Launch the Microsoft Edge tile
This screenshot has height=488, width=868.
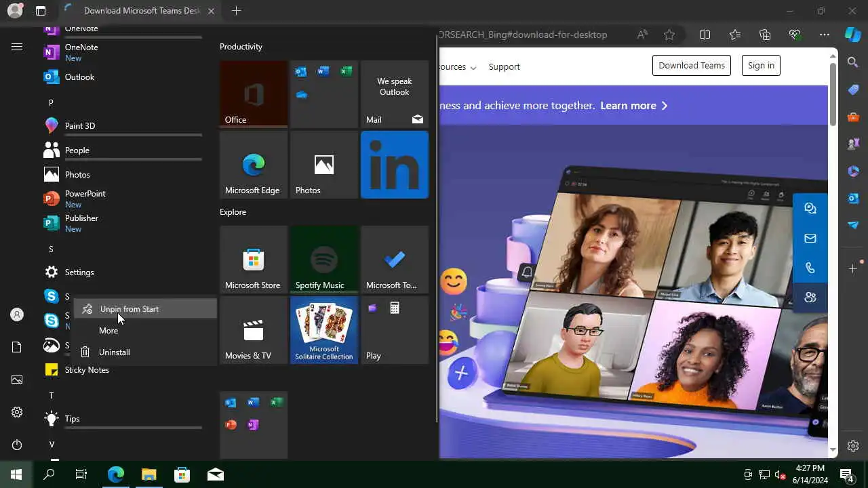254,165
